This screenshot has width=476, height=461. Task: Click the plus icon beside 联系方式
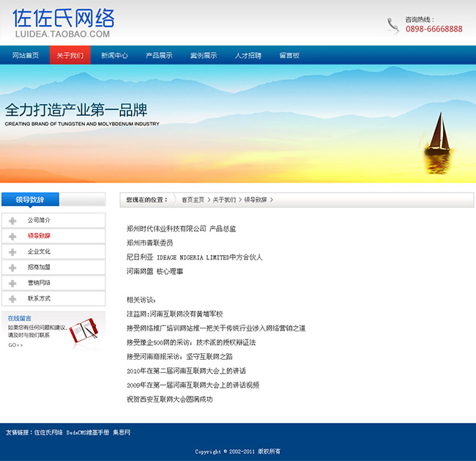[12, 299]
